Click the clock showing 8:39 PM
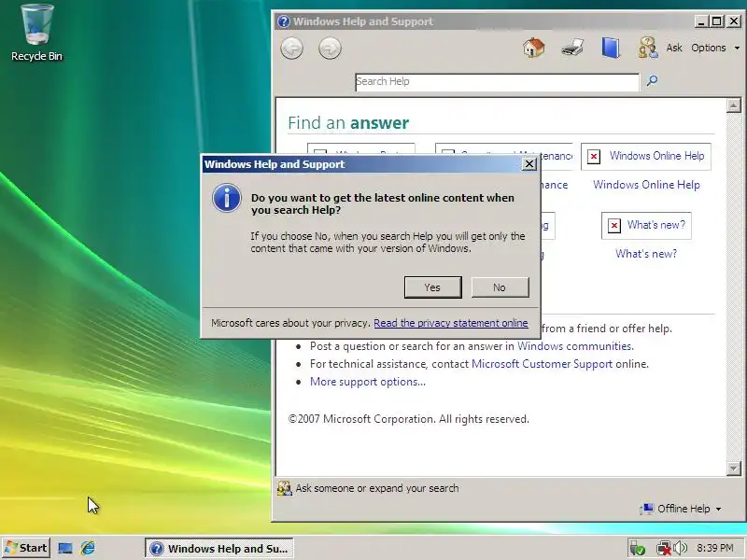 [714, 548]
